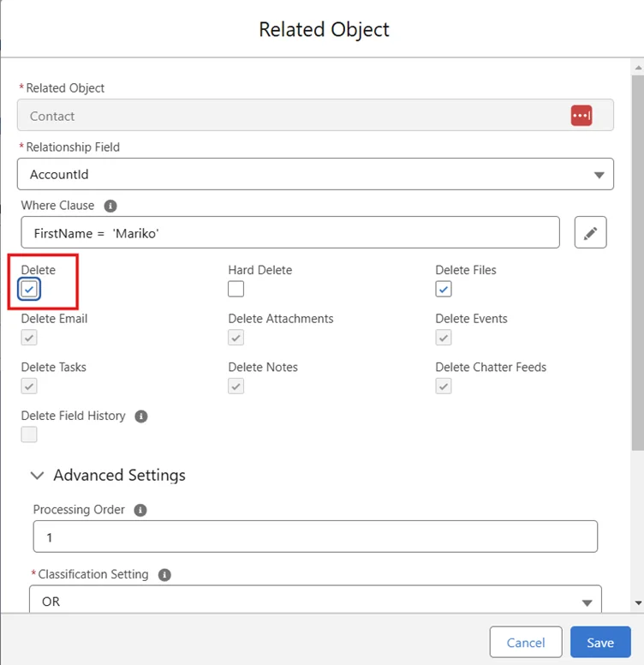Click the pencil edit icon beside Where Clause
644x665 pixels.
[x=590, y=232]
